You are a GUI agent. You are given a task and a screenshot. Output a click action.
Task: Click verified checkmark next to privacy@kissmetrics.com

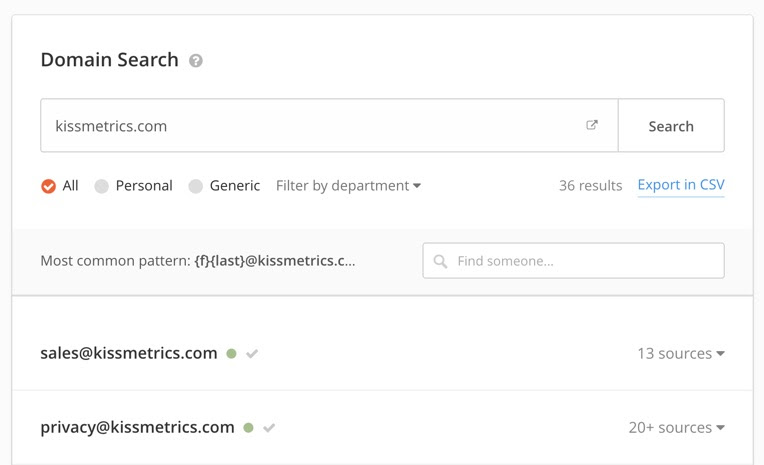coord(269,428)
